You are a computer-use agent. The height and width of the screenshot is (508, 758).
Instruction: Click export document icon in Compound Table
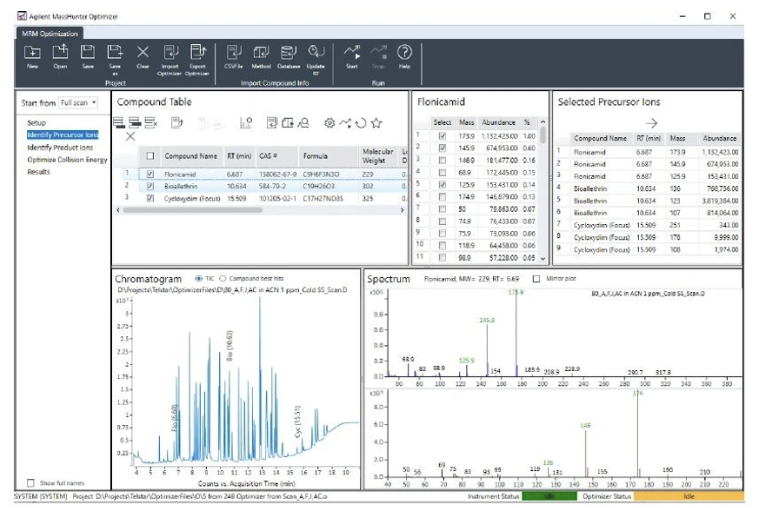point(177,123)
